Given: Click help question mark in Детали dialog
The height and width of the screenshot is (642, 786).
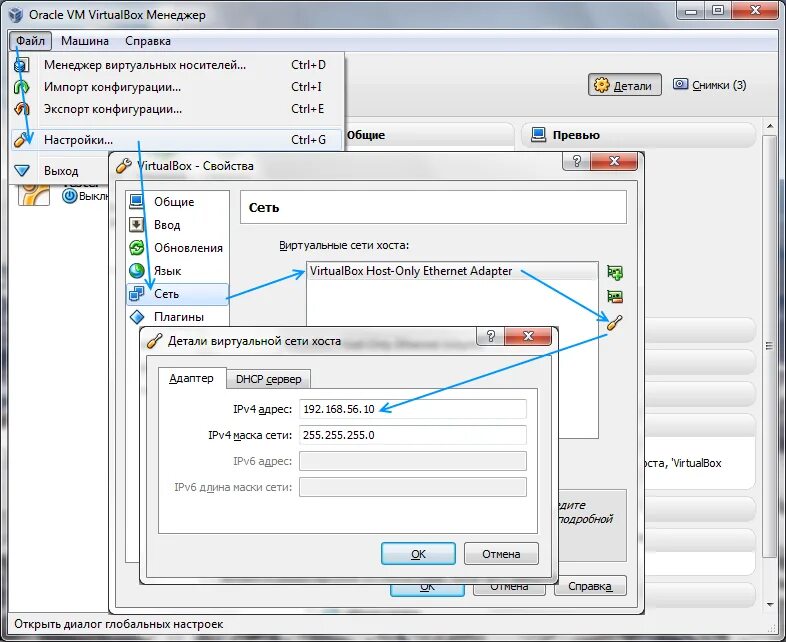Looking at the screenshot, I should (491, 336).
